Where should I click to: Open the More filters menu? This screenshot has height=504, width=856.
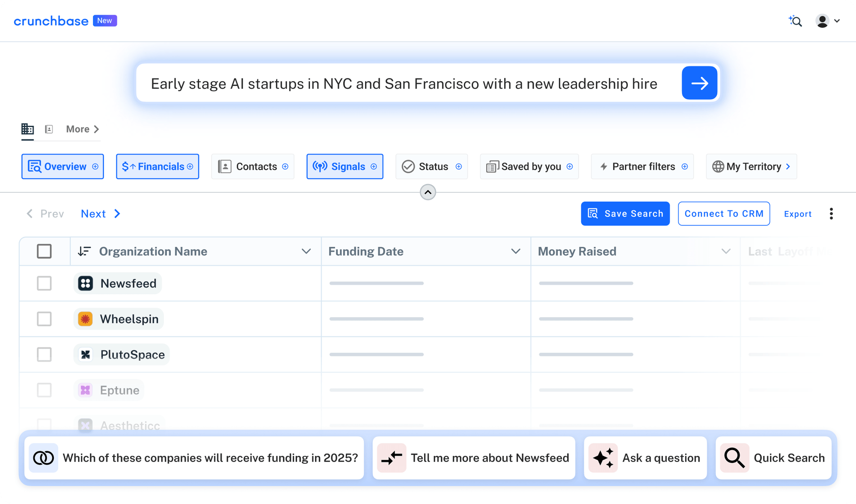tap(81, 129)
